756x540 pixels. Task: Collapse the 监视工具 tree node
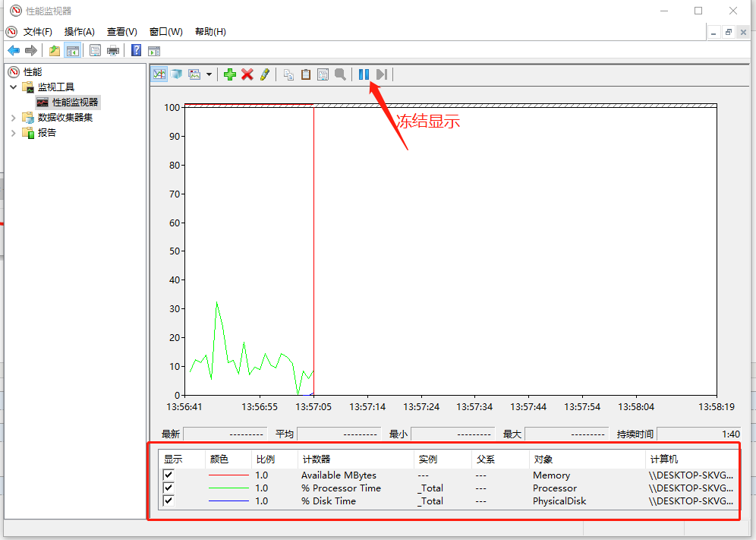pyautogui.click(x=14, y=87)
